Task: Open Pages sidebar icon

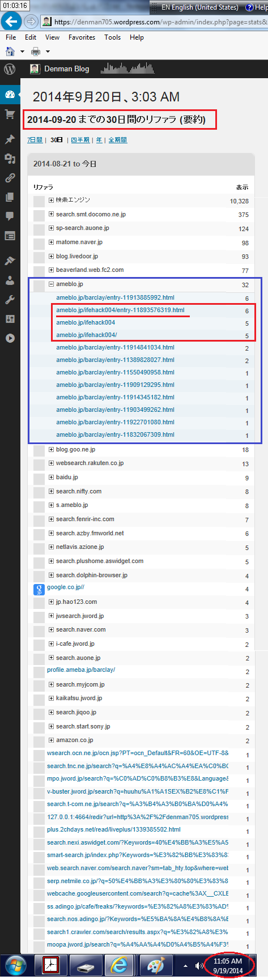Action: tap(10, 197)
